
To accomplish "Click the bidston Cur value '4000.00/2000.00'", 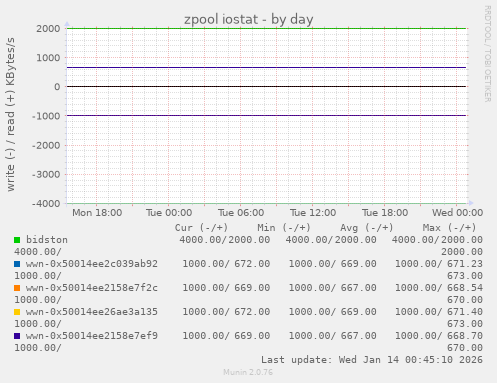I will (225, 240).
